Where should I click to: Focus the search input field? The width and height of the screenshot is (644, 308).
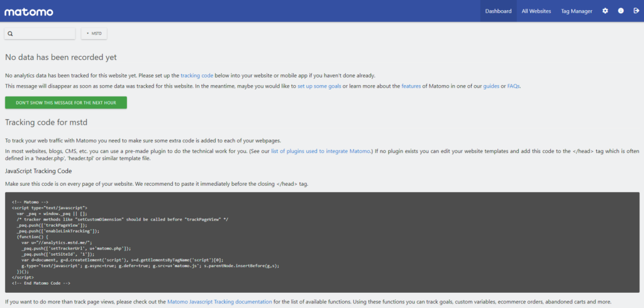point(40,34)
